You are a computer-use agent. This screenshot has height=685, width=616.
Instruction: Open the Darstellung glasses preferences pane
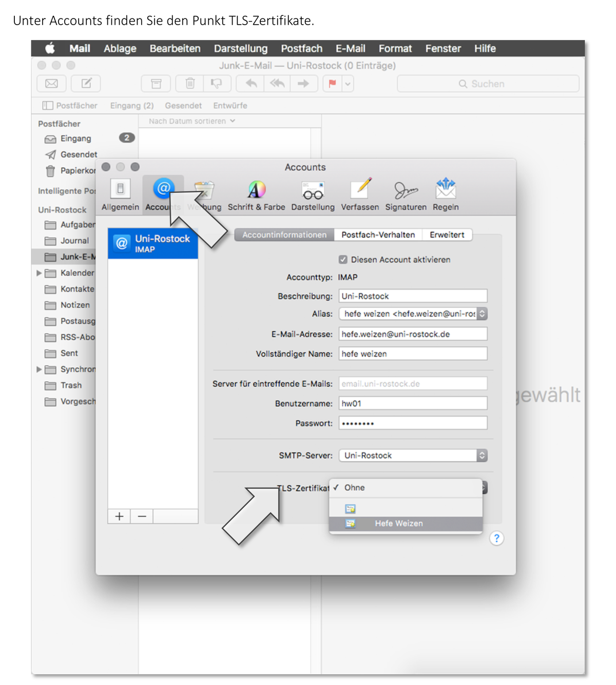pos(313,195)
